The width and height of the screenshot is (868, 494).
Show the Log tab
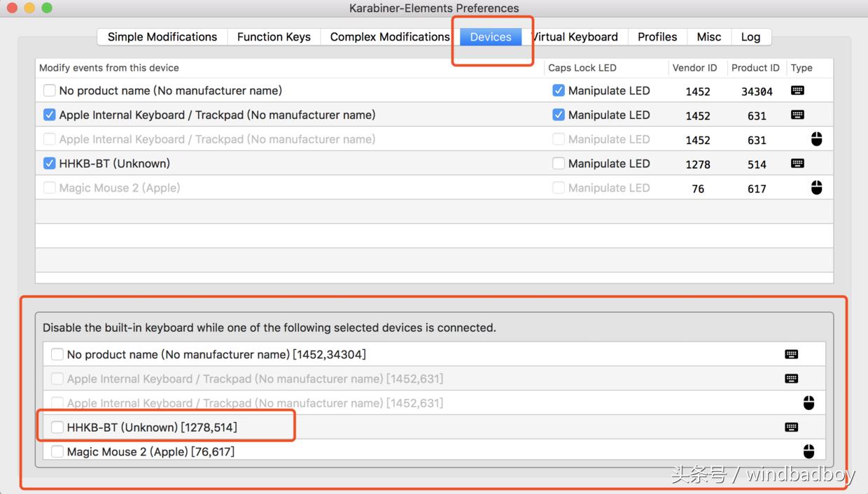750,37
